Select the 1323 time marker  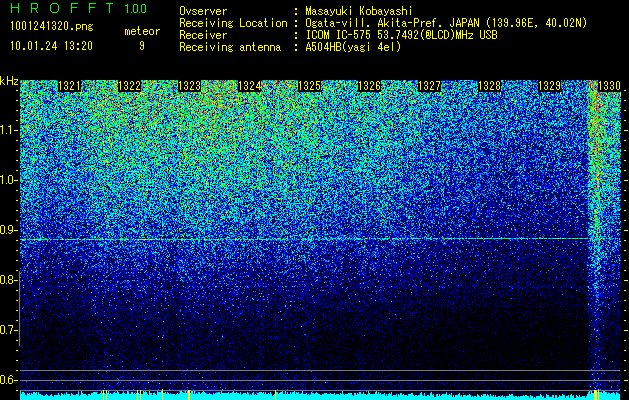point(189,86)
